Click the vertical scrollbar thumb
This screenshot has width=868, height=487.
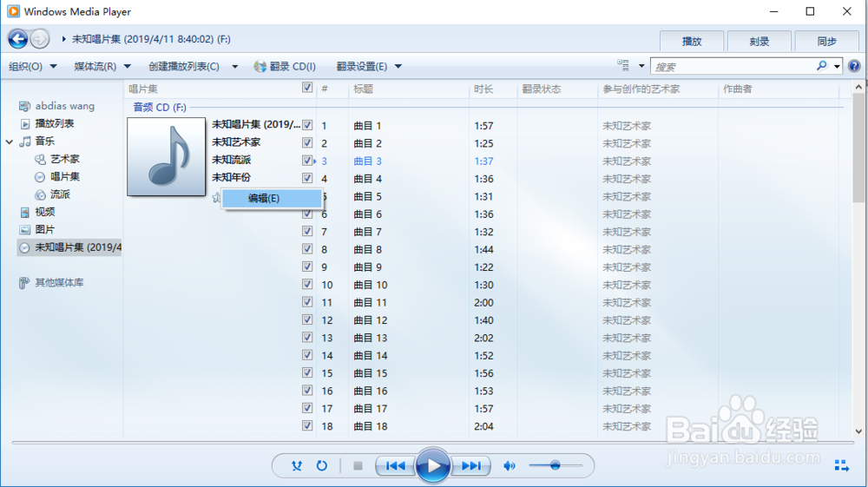(858, 148)
